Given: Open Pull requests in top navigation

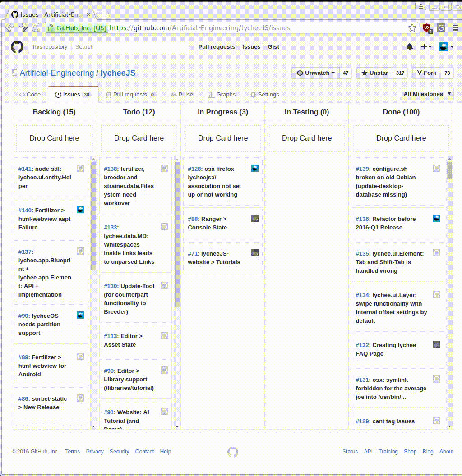Looking at the screenshot, I should [217, 47].
